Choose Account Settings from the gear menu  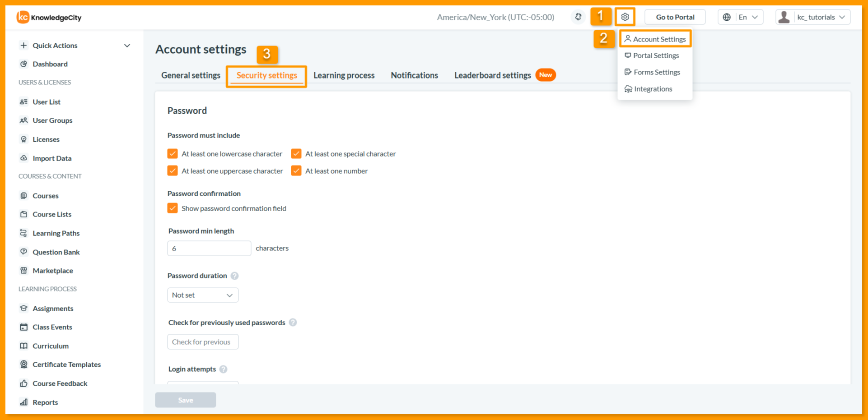point(655,39)
